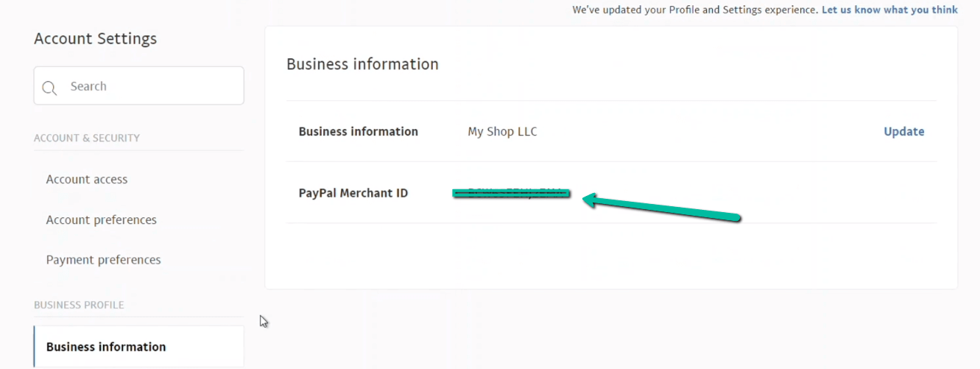Open "Let us know what you think" link
Viewport: 980px width, 369px height.
(889, 10)
